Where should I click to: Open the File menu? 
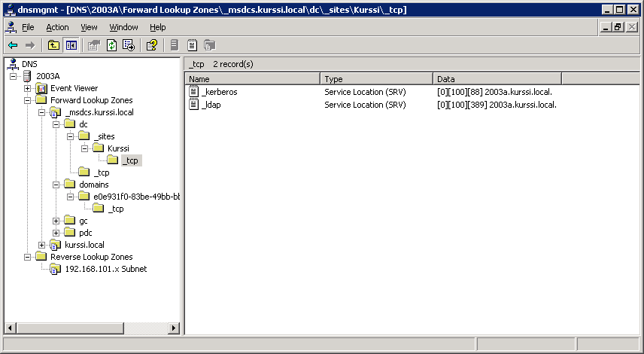pos(28,27)
